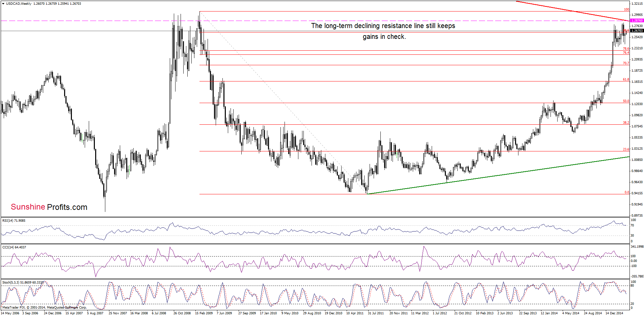Image resolution: width=644 pixels, height=316 pixels.
Task: Open the dropdown arrow beside USDCAD,Weekly
Action: point(3,4)
